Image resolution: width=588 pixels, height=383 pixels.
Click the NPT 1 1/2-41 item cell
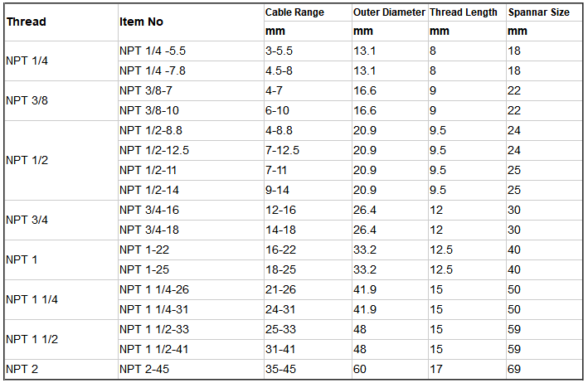pyautogui.click(x=153, y=349)
